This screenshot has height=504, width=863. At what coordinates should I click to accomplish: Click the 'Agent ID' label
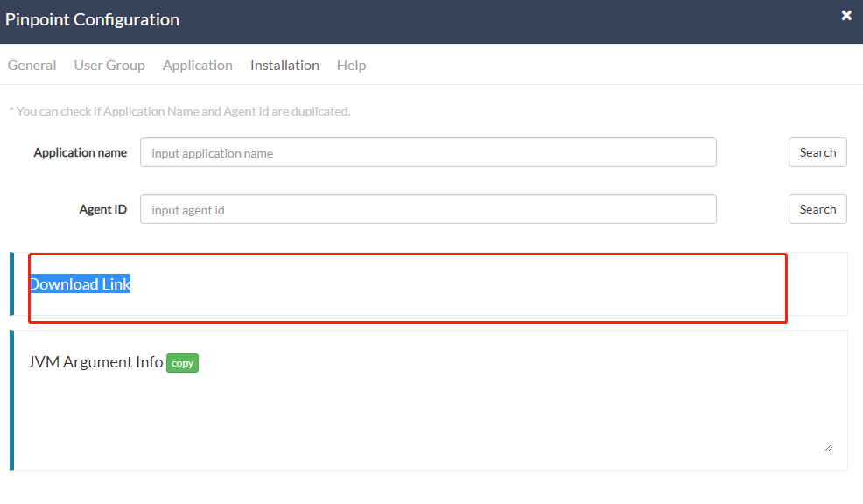pos(103,209)
